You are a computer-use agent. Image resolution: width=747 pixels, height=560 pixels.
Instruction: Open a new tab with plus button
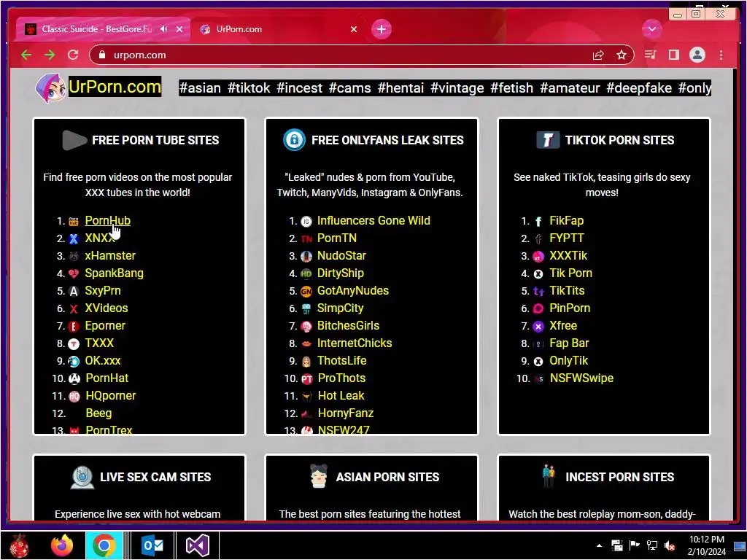tap(381, 29)
